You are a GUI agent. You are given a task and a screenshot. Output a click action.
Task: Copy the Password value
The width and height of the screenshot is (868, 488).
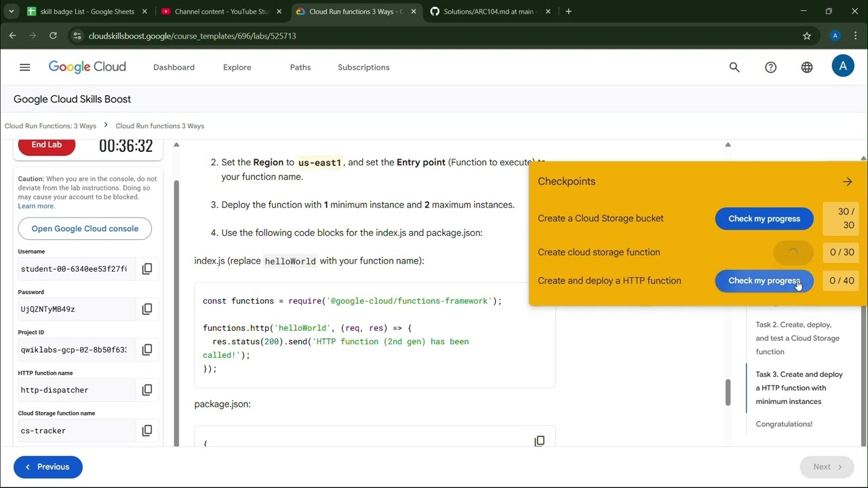pos(147,309)
